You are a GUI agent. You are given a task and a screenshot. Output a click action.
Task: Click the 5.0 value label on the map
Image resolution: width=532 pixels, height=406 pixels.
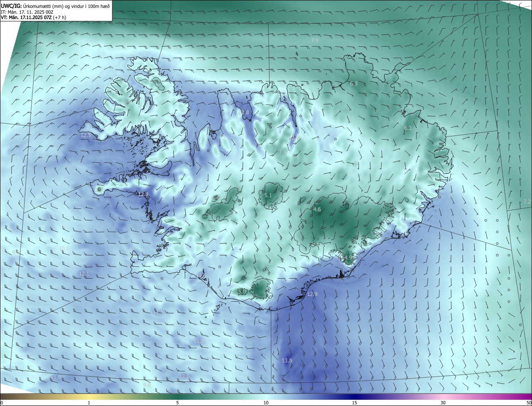point(241,292)
